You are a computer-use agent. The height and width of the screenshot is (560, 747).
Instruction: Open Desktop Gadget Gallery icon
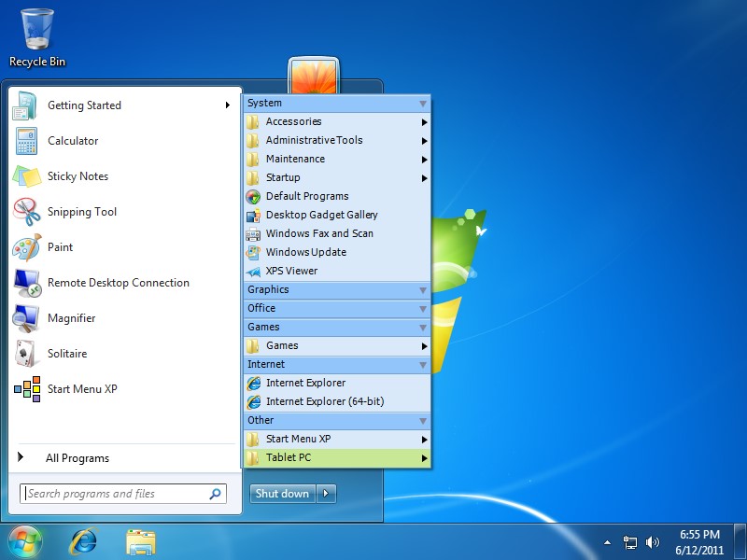[253, 216]
